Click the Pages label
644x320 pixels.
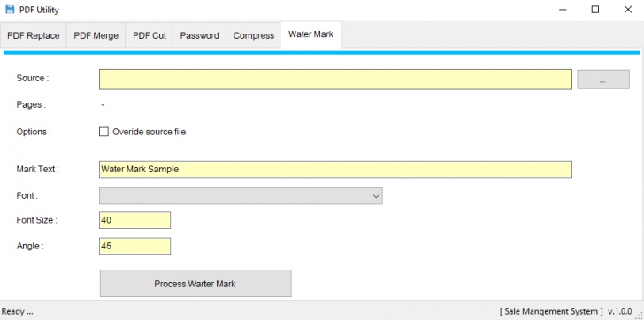point(31,104)
